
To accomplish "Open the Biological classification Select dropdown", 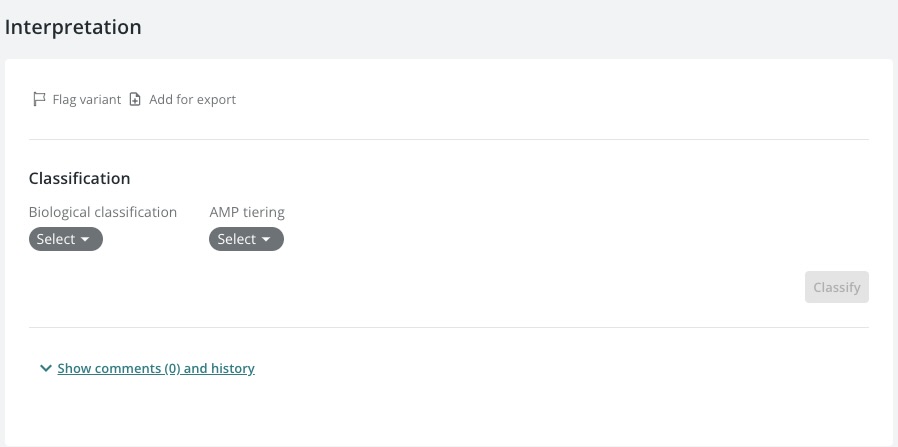I will tap(66, 239).
